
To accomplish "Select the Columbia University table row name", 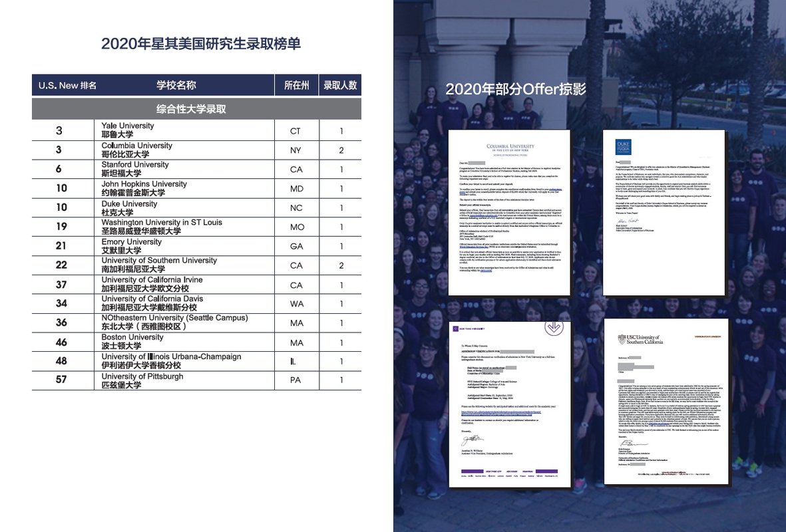I will pos(137,145).
